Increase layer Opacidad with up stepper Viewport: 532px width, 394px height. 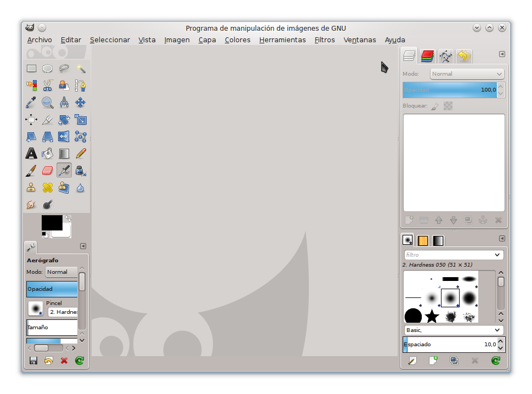500,87
